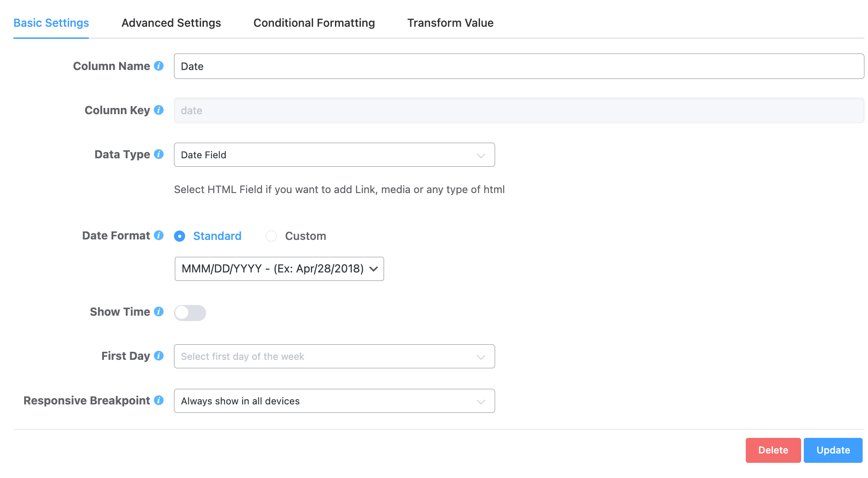The image size is (868, 478).
Task: Click the Update button
Action: pyautogui.click(x=833, y=450)
